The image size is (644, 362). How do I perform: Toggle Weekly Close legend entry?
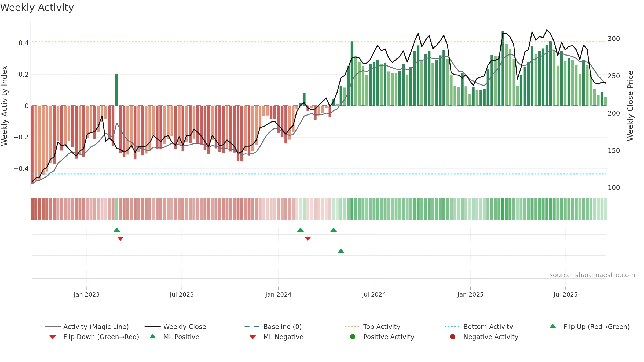(x=175, y=327)
